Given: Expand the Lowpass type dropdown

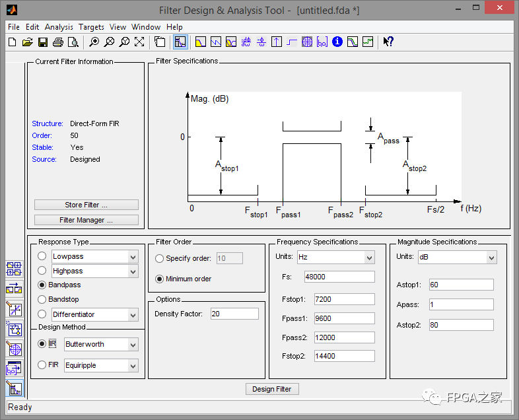Looking at the screenshot, I should tap(133, 257).
